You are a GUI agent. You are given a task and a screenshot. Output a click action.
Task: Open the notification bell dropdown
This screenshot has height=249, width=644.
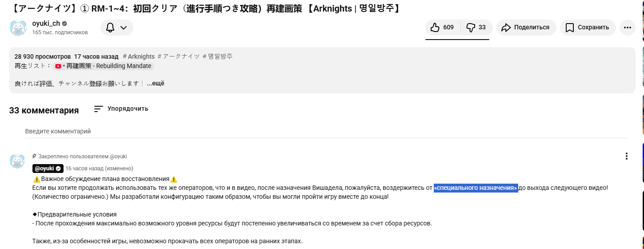[x=116, y=28]
